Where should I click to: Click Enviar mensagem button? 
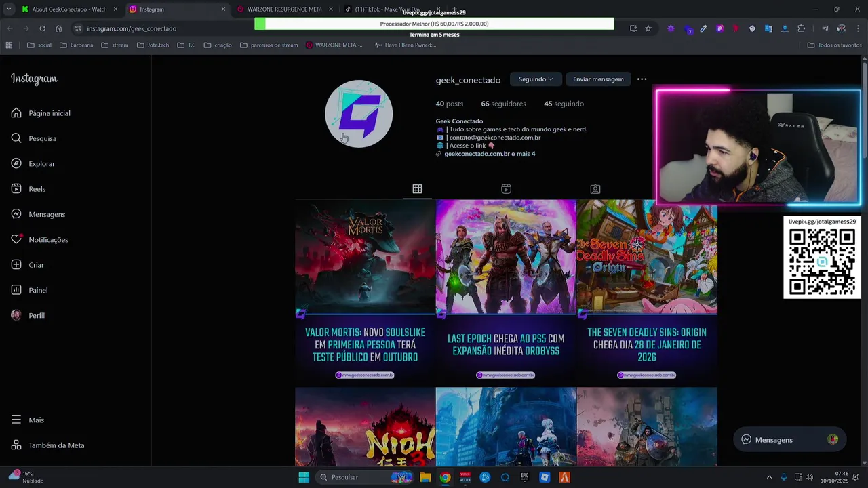coord(598,79)
